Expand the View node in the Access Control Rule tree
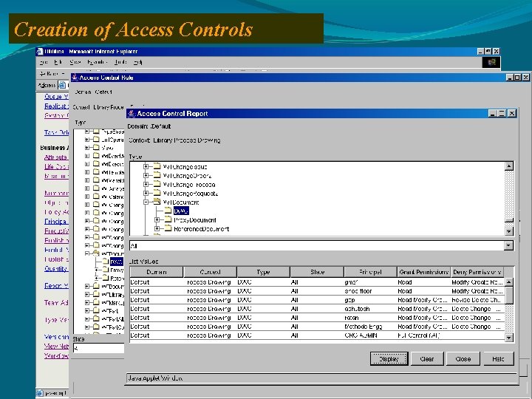The width and height of the screenshot is (532, 399). (x=87, y=148)
